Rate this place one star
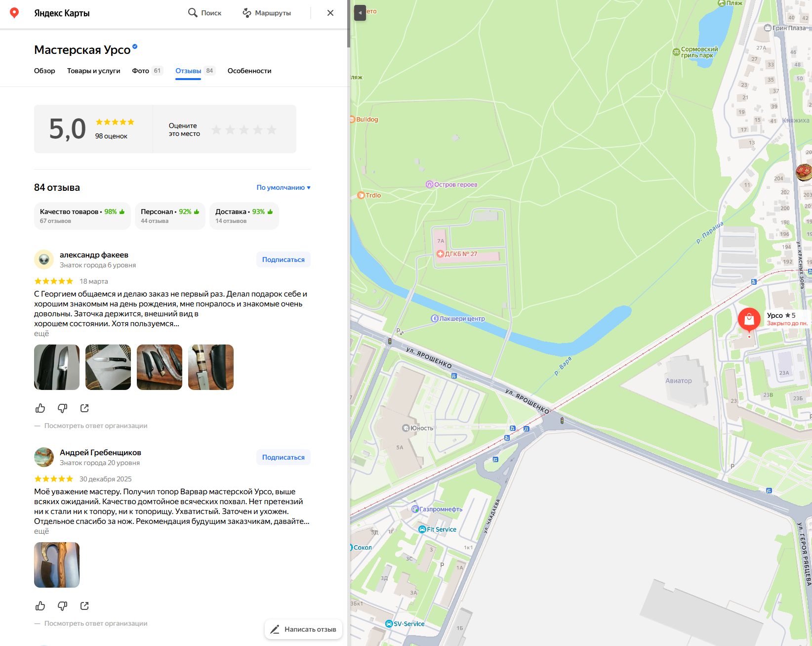The image size is (812, 646). click(216, 129)
